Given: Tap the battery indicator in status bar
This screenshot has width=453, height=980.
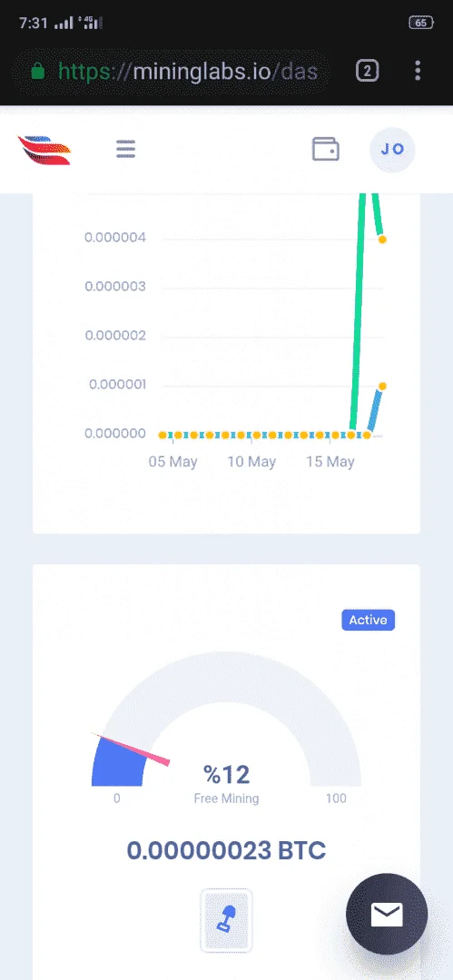Looking at the screenshot, I should tap(420, 23).
